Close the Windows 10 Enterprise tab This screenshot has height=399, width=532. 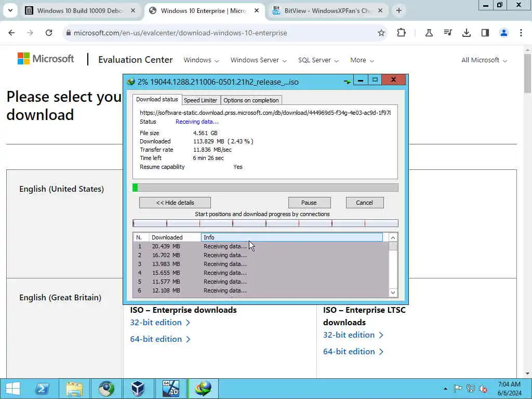257,10
